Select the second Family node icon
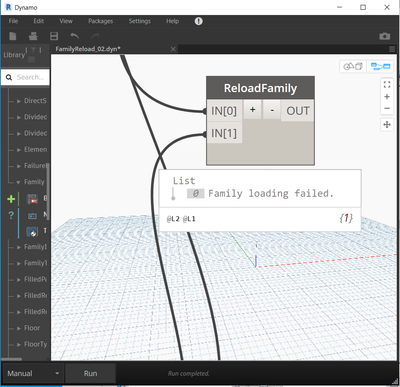This screenshot has height=387, width=400. point(32,215)
